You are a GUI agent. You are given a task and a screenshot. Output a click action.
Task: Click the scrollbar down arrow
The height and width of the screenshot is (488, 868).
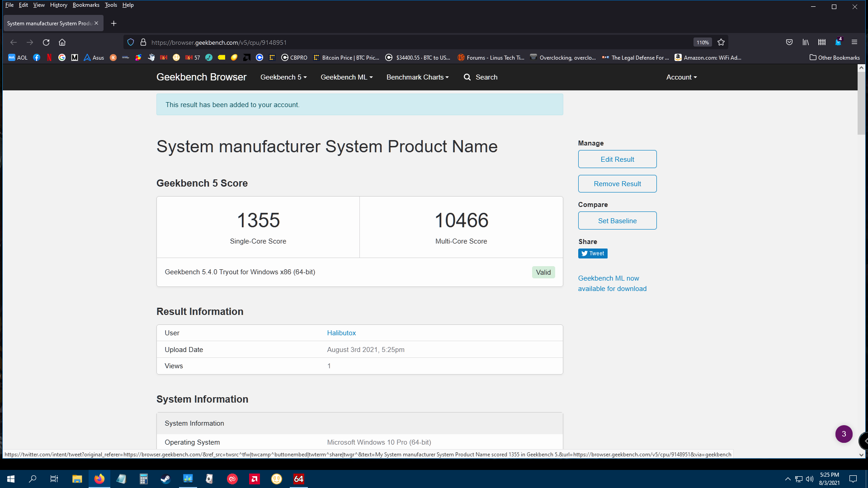[861, 455]
